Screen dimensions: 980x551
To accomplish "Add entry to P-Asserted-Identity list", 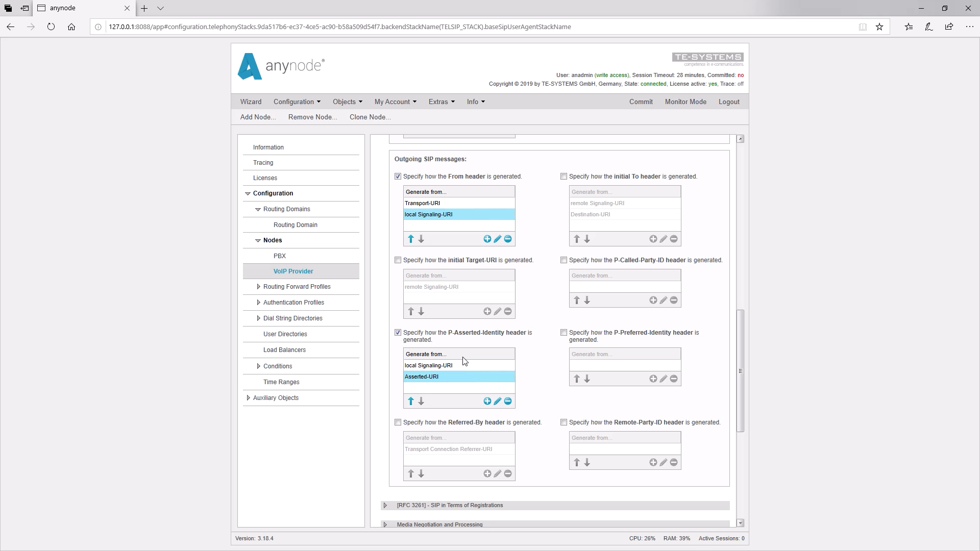I will (487, 401).
